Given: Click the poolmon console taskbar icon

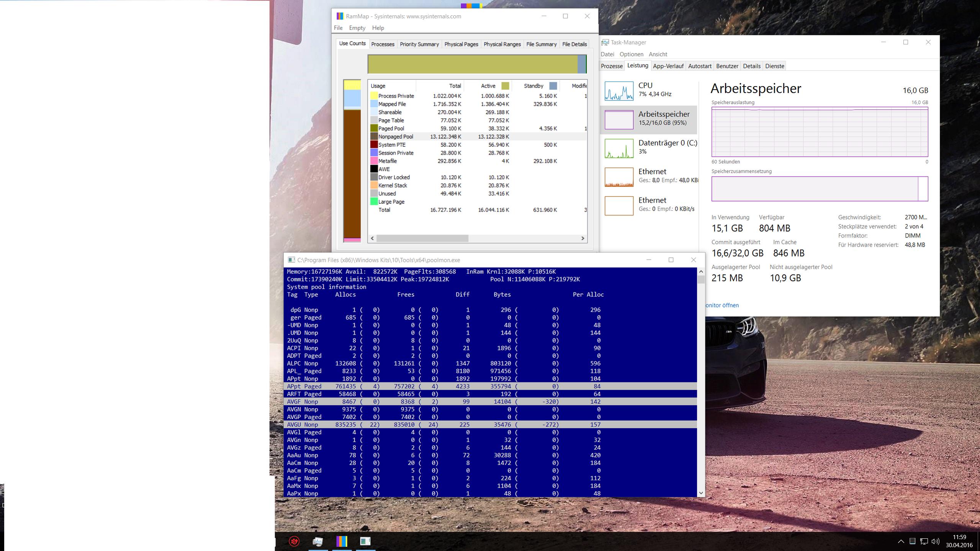Looking at the screenshot, I should pyautogui.click(x=365, y=541).
